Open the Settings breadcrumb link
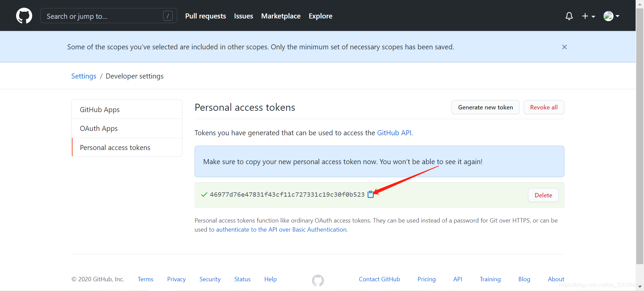644x291 pixels. pyautogui.click(x=84, y=76)
